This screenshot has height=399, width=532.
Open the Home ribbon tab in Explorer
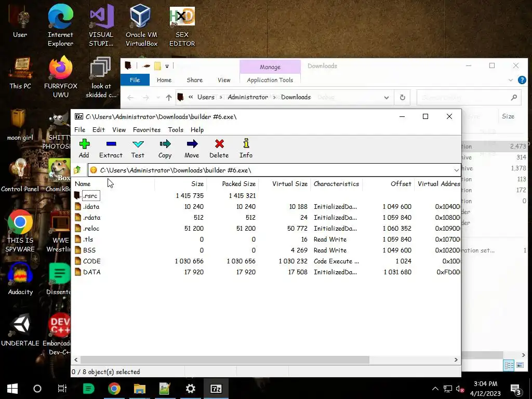[x=164, y=79]
